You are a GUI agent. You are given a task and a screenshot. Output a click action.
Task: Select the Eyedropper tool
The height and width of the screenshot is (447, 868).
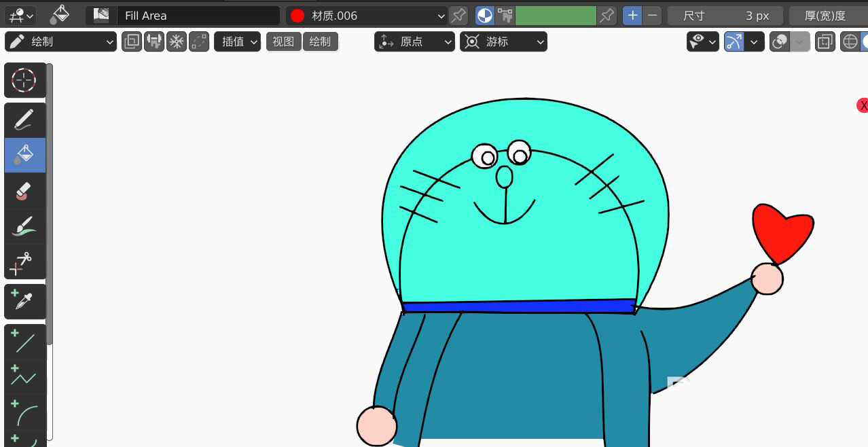pos(25,302)
